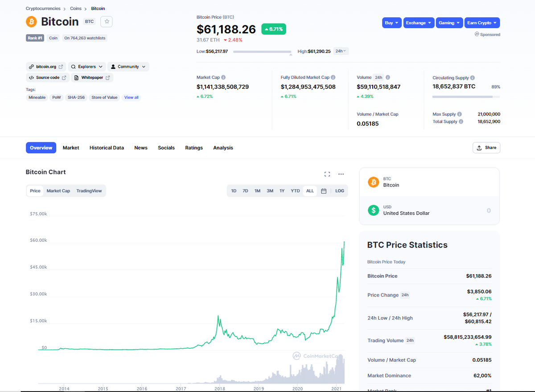535x392 pixels.
Task: Click View all tags link
Action: pyautogui.click(x=132, y=97)
